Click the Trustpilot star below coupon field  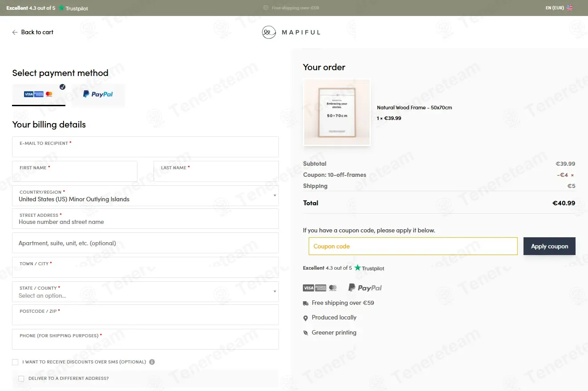pyautogui.click(x=358, y=268)
